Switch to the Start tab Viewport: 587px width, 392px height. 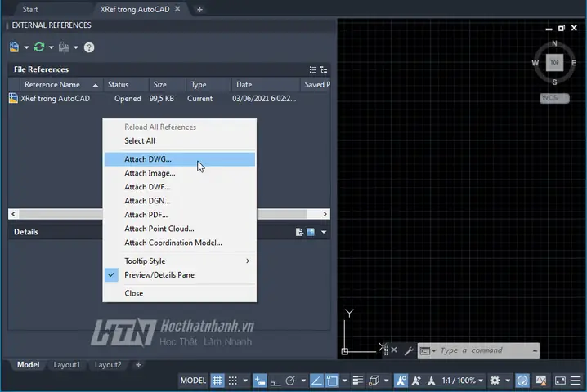pos(30,9)
